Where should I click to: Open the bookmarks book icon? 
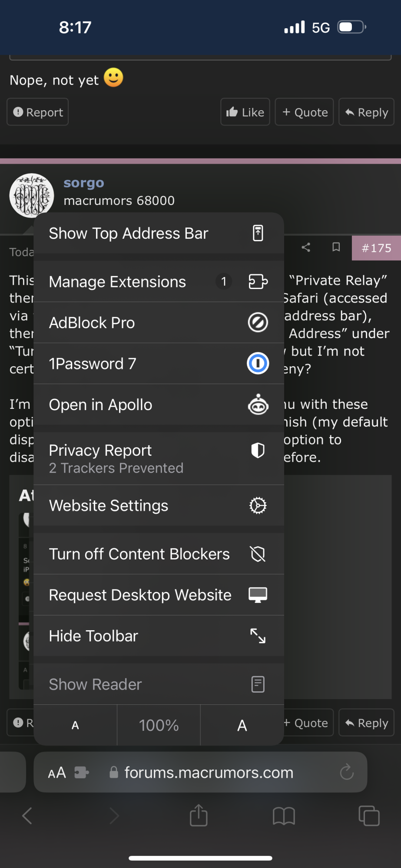(284, 816)
